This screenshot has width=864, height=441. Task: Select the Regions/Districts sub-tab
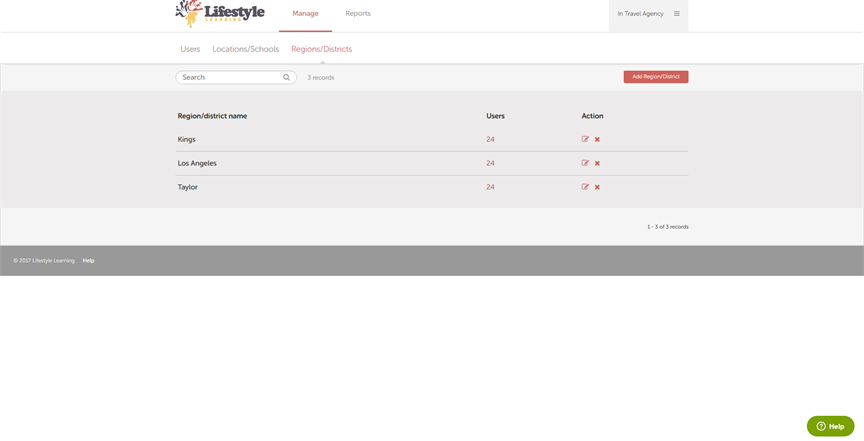pos(321,49)
